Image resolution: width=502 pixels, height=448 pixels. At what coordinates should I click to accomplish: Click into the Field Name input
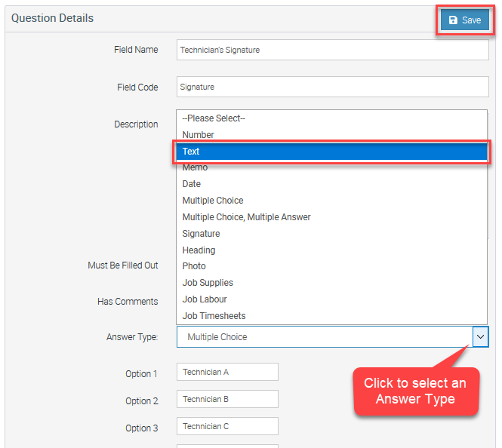pyautogui.click(x=333, y=50)
